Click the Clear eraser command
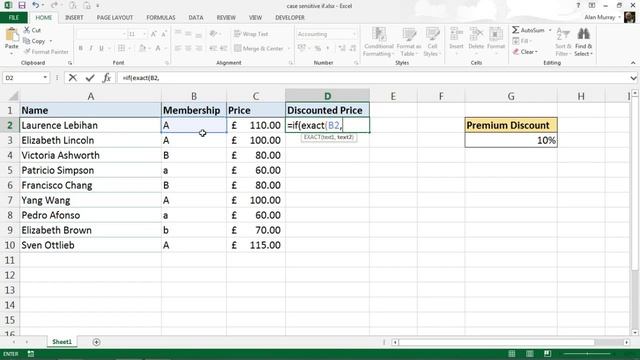 pos(526,52)
